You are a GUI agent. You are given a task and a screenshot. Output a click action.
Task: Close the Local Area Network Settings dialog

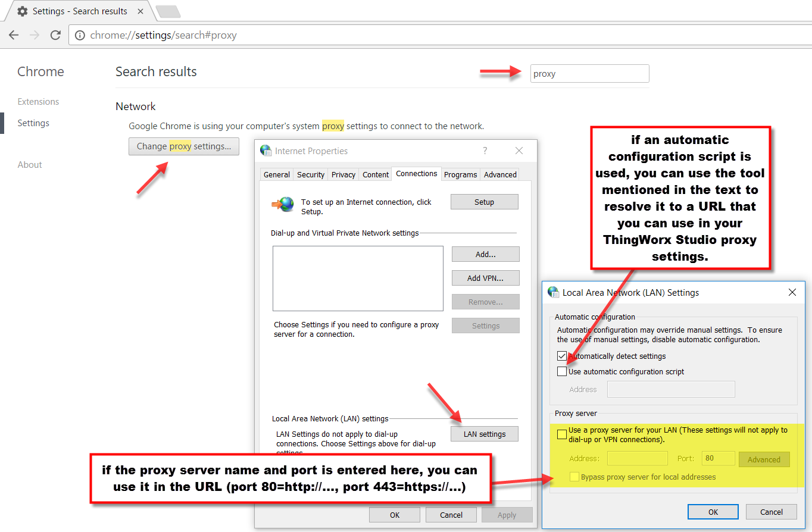[x=792, y=292]
